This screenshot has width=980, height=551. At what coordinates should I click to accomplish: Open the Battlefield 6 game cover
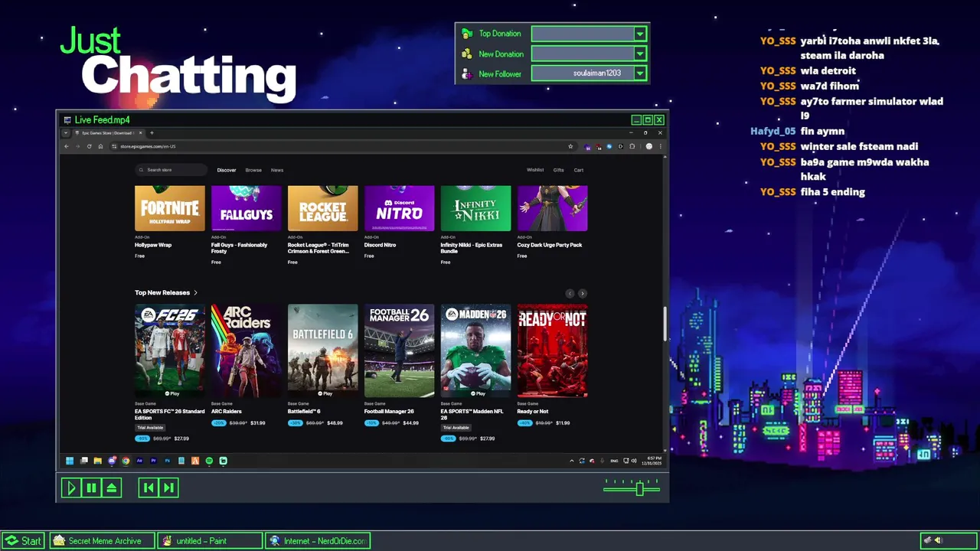323,350
